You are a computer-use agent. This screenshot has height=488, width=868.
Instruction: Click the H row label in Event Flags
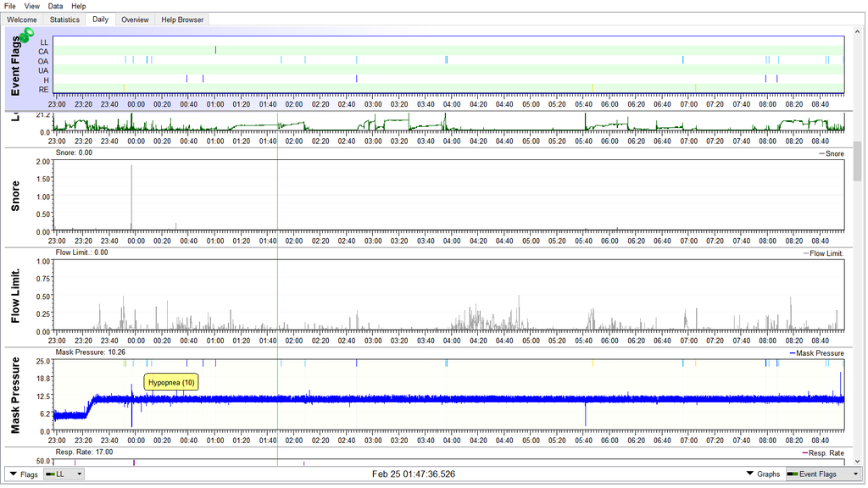(46, 80)
